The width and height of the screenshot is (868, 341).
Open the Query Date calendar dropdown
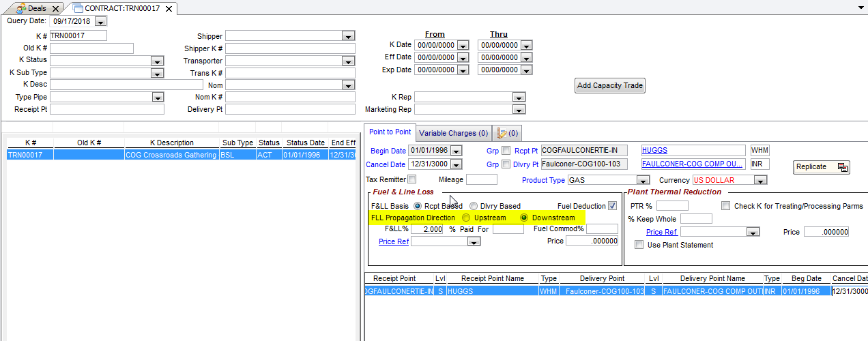100,22
